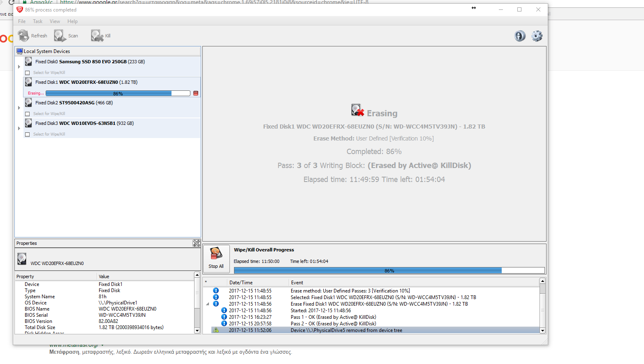Click the Stop All button
This screenshot has height=364, width=644.
(216, 258)
